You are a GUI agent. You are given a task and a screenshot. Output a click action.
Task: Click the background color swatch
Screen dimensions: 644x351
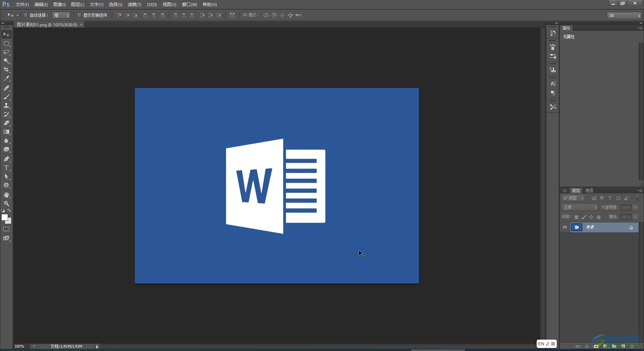pos(9,222)
